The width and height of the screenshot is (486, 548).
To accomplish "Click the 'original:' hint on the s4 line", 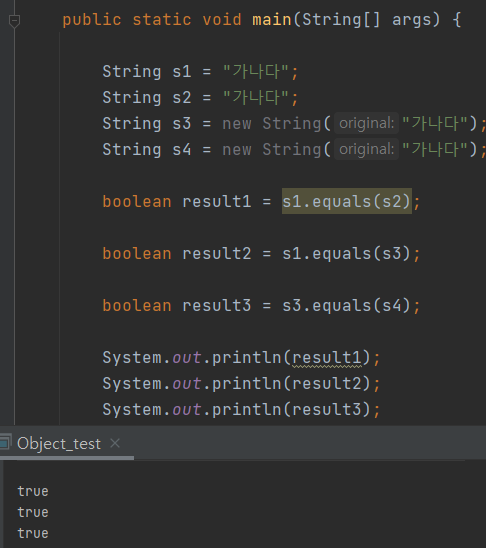I will 366,149.
